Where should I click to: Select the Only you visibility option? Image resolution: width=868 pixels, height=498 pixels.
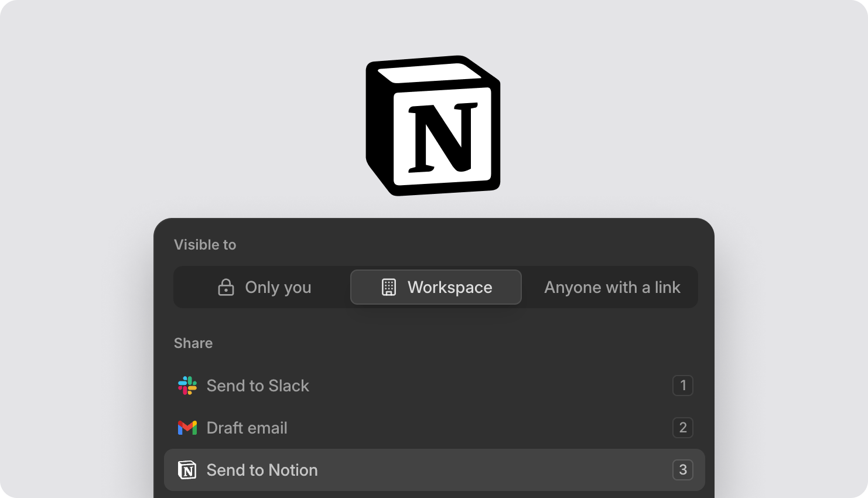click(264, 287)
